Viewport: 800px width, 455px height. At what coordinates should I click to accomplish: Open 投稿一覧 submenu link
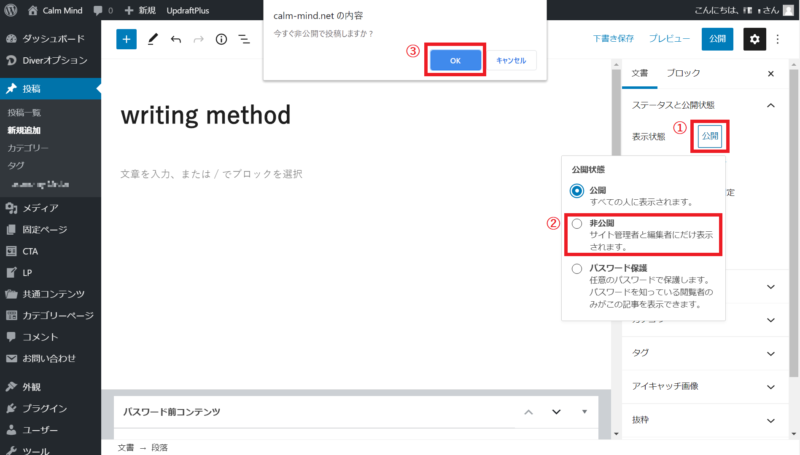(x=24, y=113)
